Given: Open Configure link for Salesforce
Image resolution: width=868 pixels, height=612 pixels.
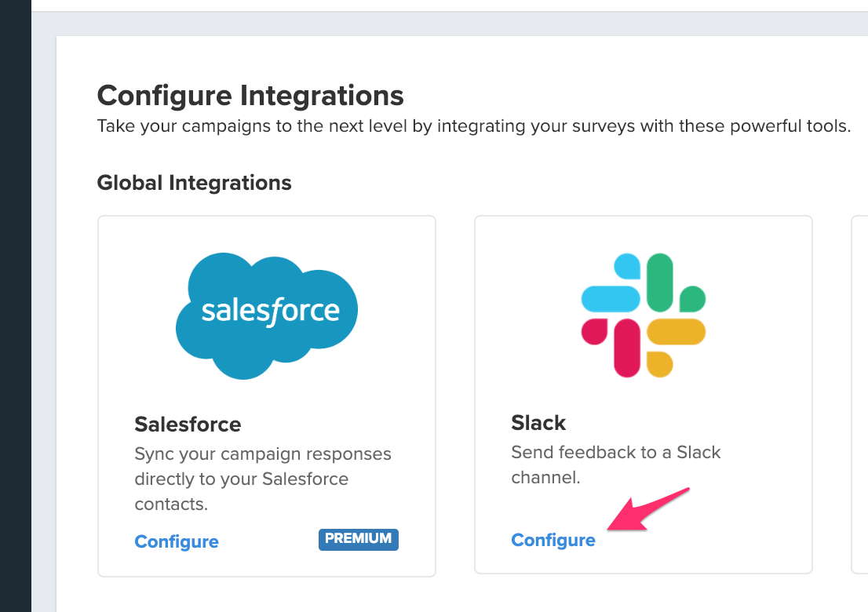Looking at the screenshot, I should point(177,542).
